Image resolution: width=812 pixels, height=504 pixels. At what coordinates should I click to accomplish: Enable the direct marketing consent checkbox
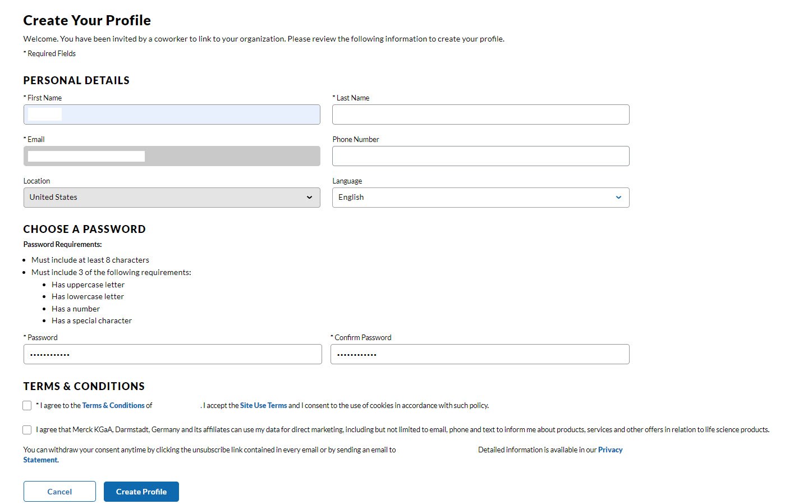click(x=27, y=429)
